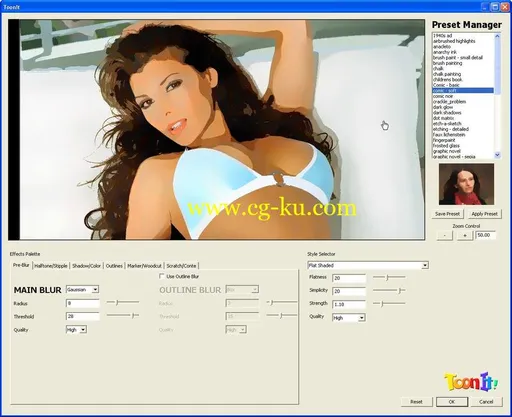This screenshot has height=417, width=512.
Task: Select the 'chalk painting' preset
Action: click(x=447, y=74)
